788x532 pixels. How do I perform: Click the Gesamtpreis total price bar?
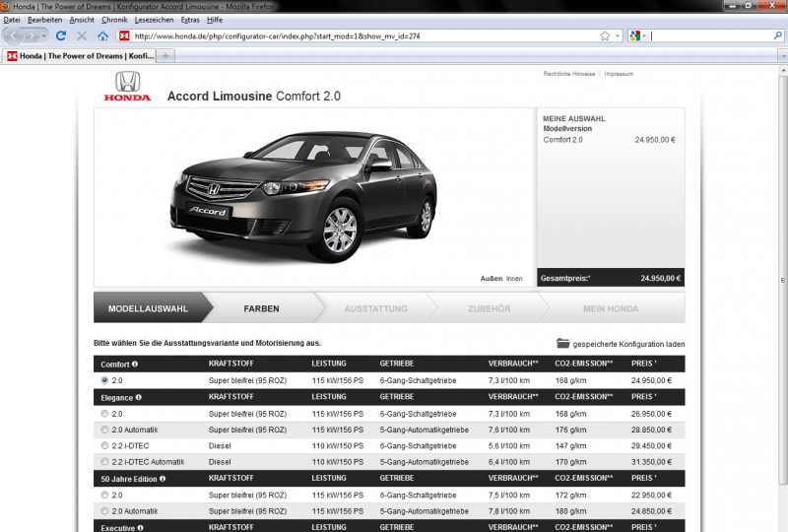pyautogui.click(x=611, y=278)
